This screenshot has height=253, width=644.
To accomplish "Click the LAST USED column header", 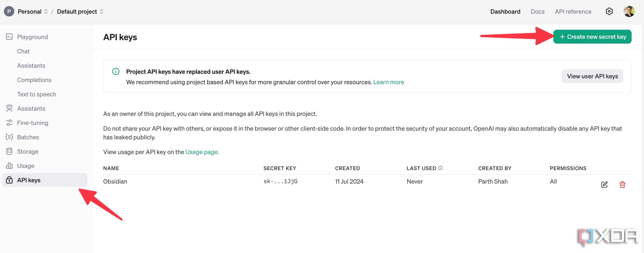I will point(421,168).
